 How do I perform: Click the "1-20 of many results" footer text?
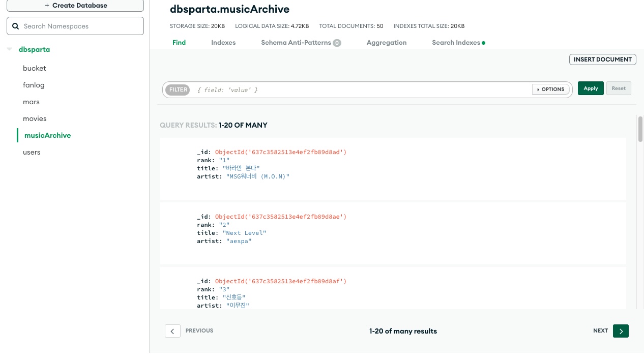[403, 331]
